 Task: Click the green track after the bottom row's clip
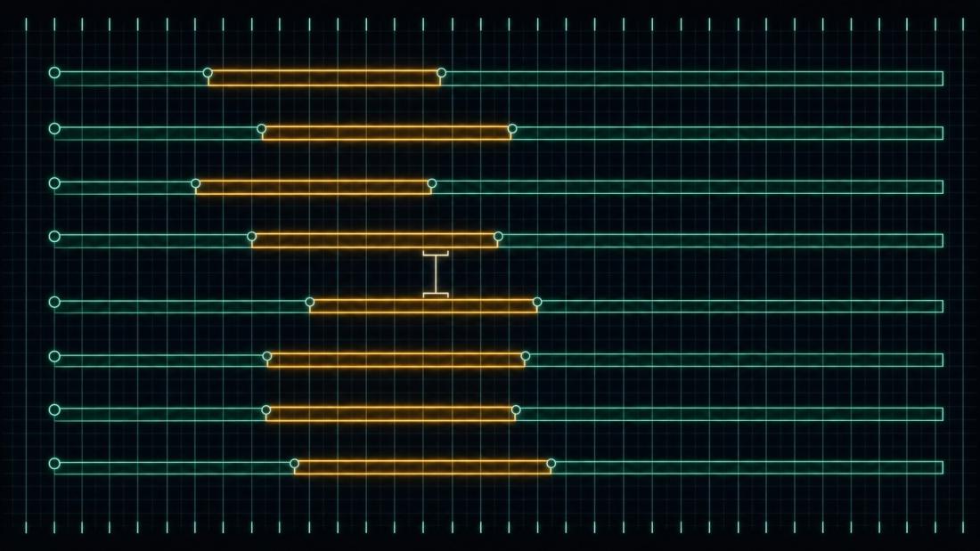pos(747,467)
